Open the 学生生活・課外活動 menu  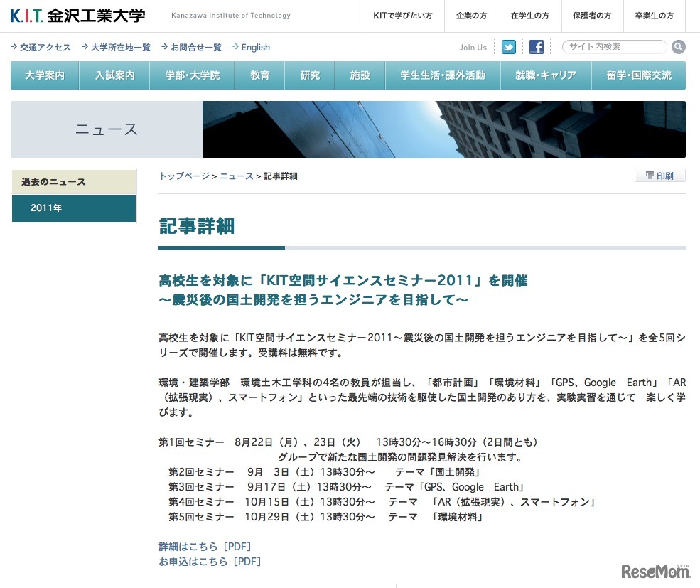click(x=443, y=75)
